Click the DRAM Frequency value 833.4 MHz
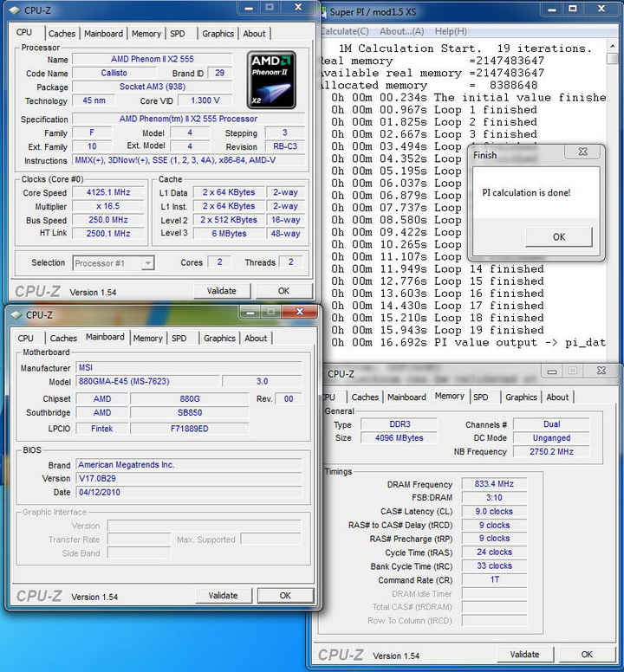624x672 pixels. [494, 484]
